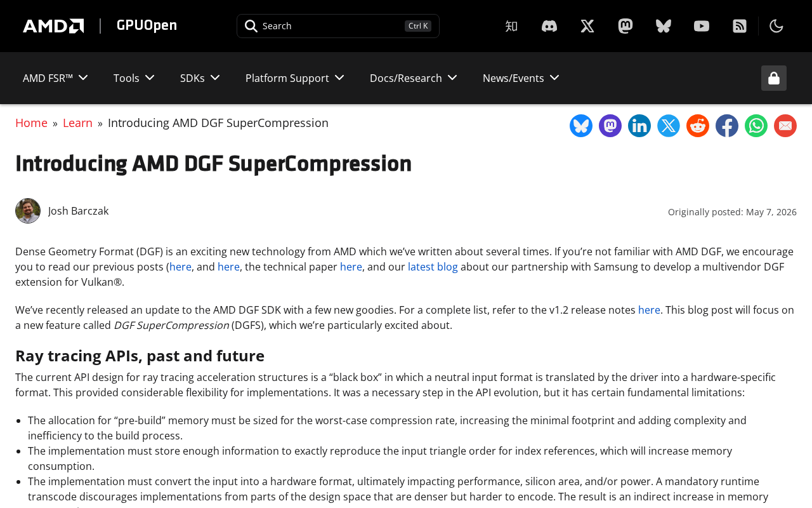Expand the AMD FSR™ menu
The height and width of the screenshot is (508, 812).
coord(55,78)
